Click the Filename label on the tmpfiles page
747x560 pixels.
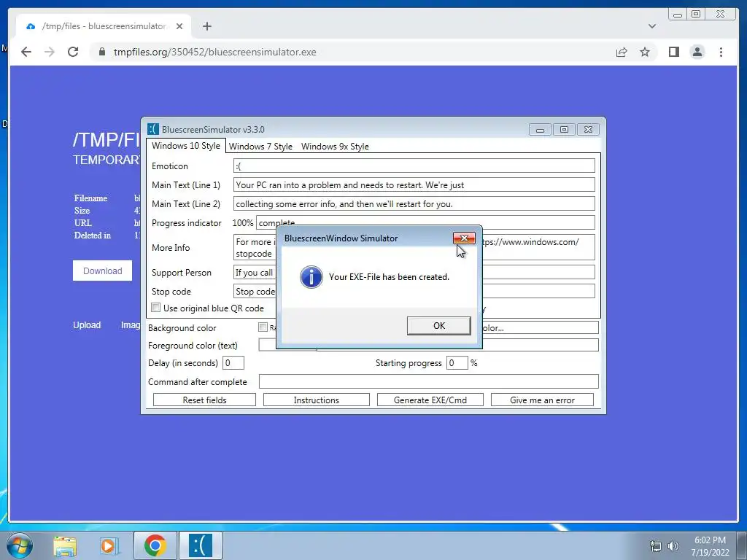[x=90, y=198]
